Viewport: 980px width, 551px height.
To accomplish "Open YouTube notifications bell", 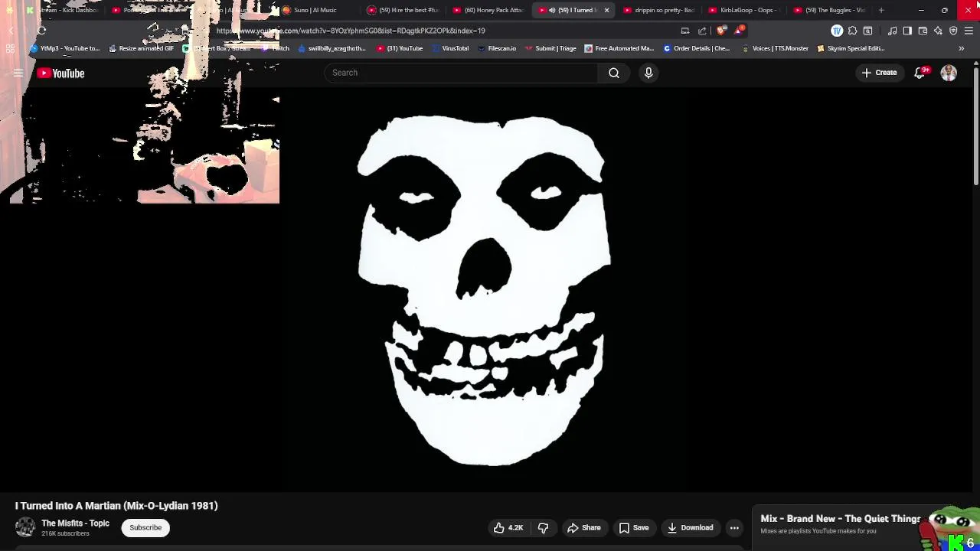I will 920,73.
